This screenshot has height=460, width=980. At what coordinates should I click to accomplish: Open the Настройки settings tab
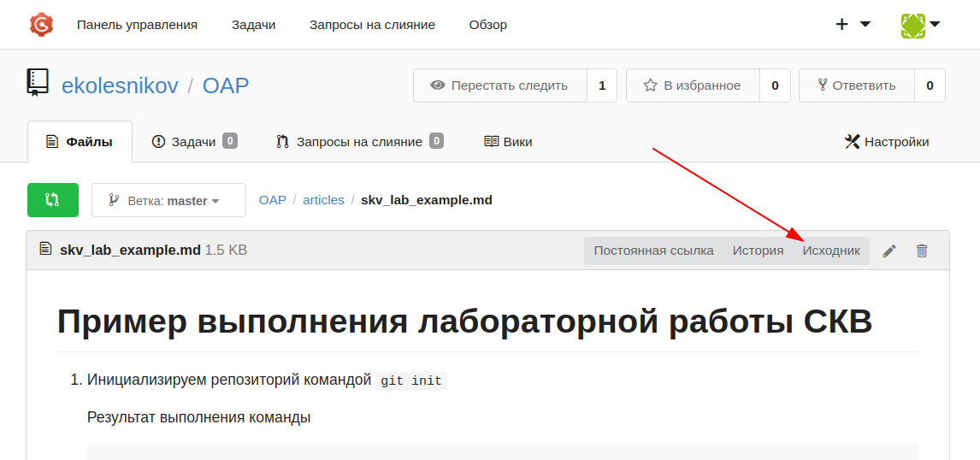887,142
